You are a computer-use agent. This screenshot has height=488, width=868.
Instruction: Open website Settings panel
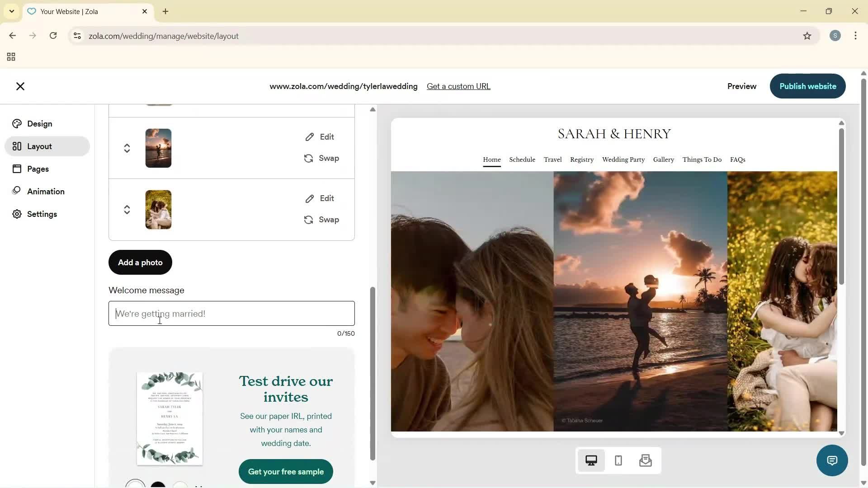[42, 214]
